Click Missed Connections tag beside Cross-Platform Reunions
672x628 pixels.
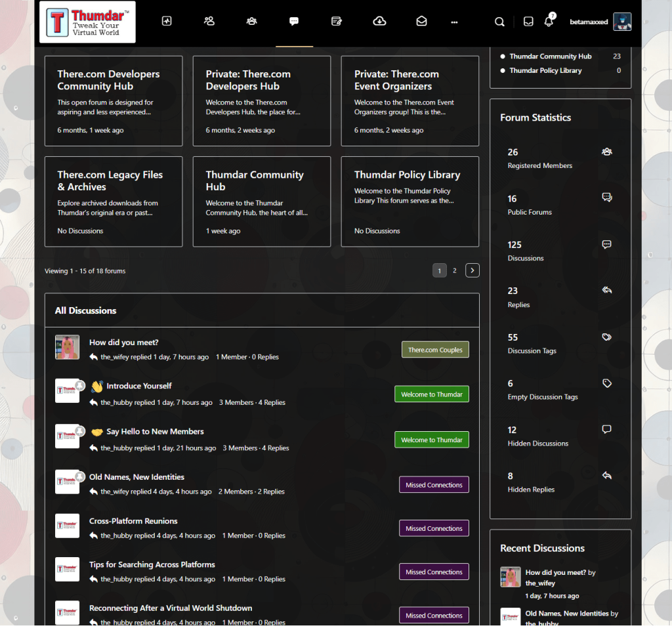[x=434, y=528]
